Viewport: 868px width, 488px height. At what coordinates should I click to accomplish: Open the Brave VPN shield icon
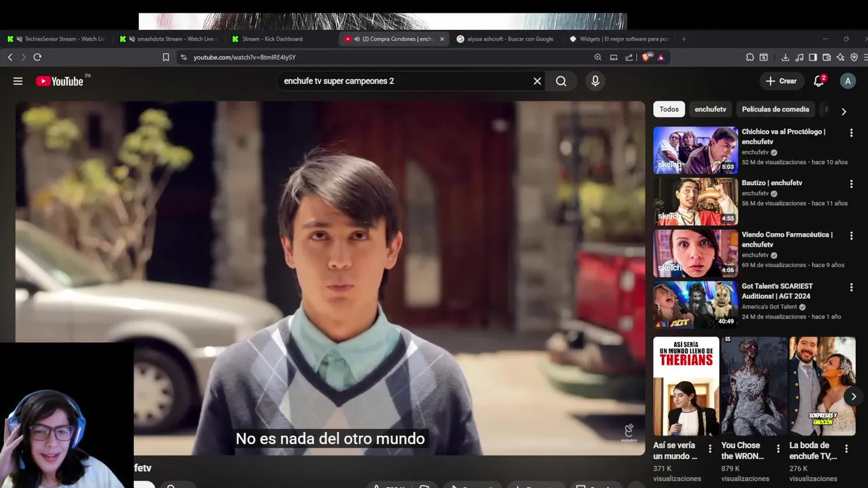(854, 58)
